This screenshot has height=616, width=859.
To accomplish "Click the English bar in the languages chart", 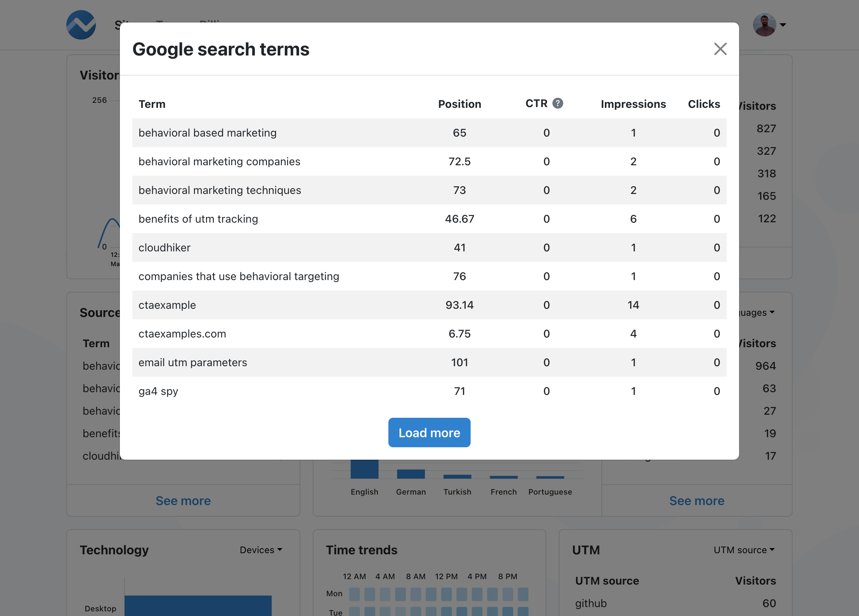I will [x=364, y=469].
